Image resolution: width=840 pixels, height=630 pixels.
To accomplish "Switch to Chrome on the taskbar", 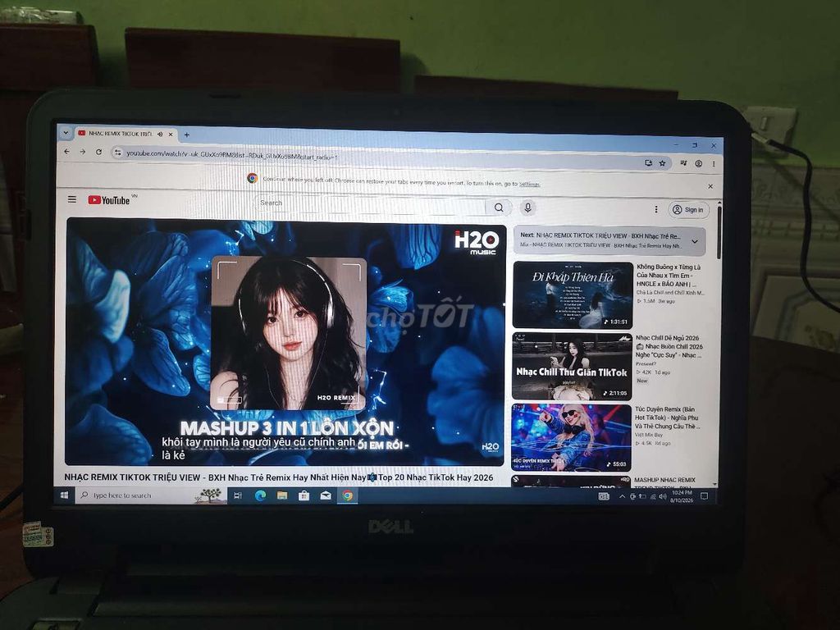I will tap(348, 495).
